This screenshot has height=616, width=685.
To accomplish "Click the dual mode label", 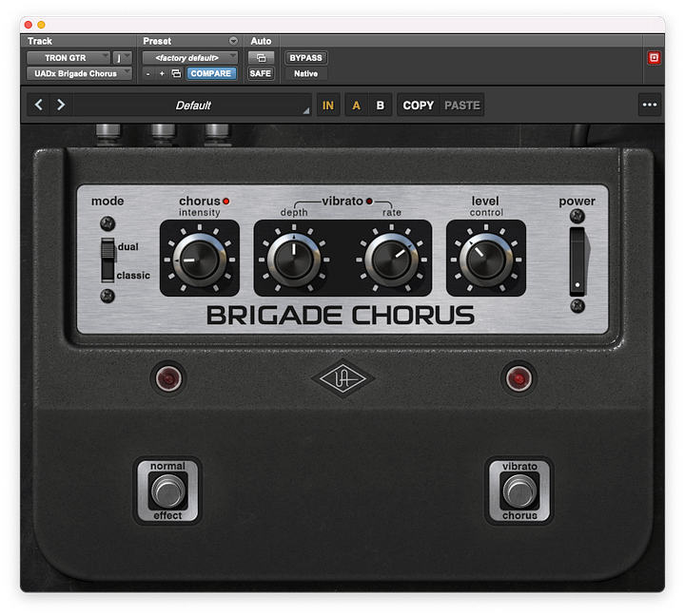I will [x=128, y=246].
